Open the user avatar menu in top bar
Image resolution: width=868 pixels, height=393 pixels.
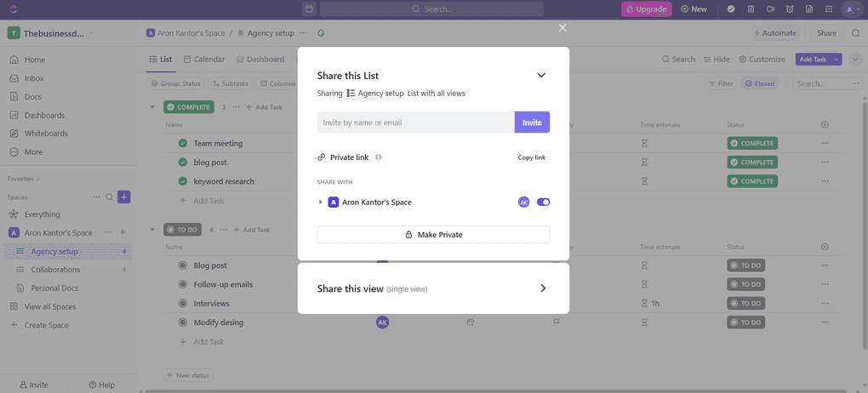tap(851, 9)
